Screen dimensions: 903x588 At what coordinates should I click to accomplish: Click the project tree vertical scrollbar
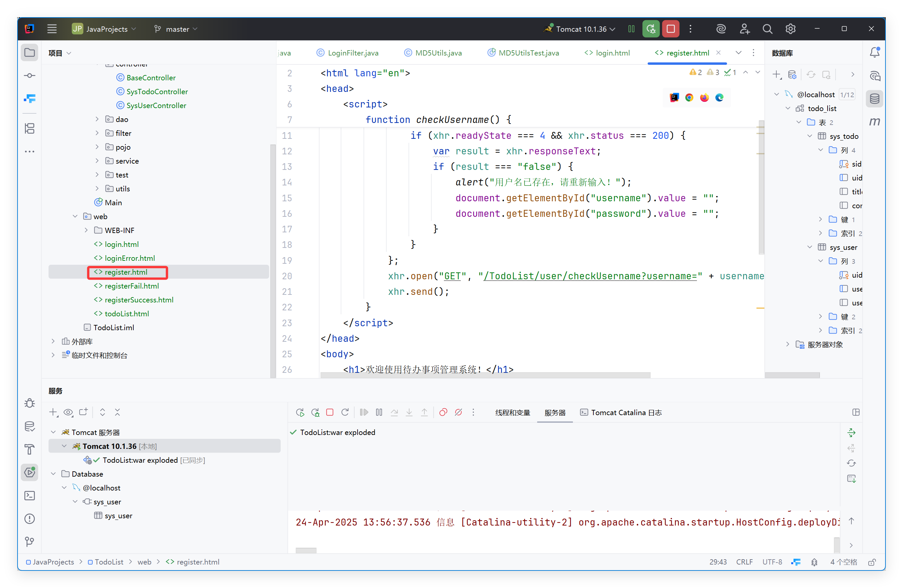(x=273, y=261)
